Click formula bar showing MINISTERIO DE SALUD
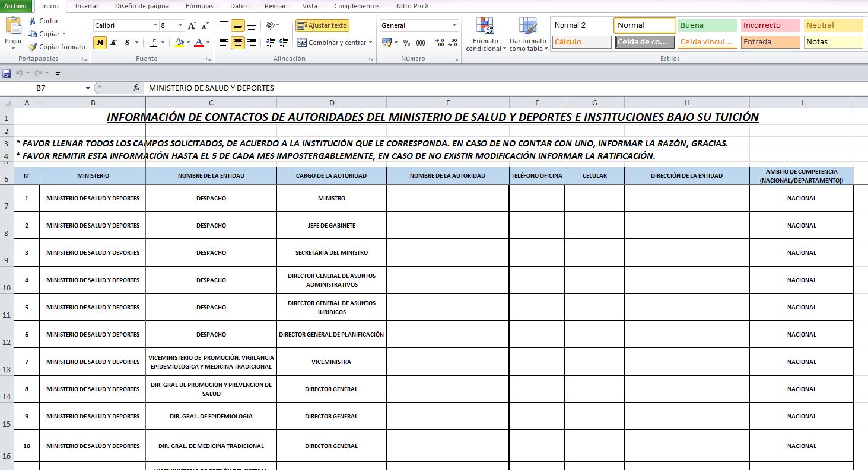Screen dimensions: 868x470 [504, 88]
